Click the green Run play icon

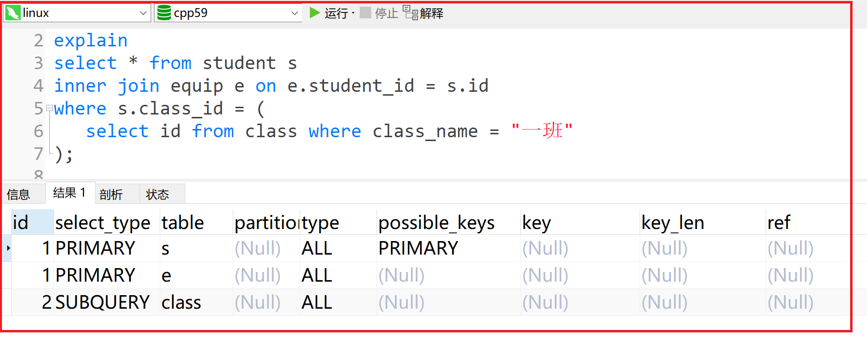315,13
